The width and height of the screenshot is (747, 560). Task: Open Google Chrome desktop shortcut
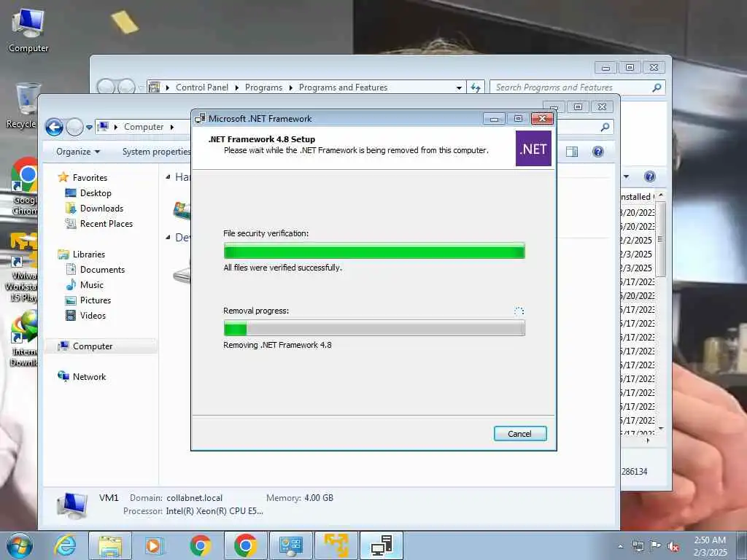[x=24, y=187]
